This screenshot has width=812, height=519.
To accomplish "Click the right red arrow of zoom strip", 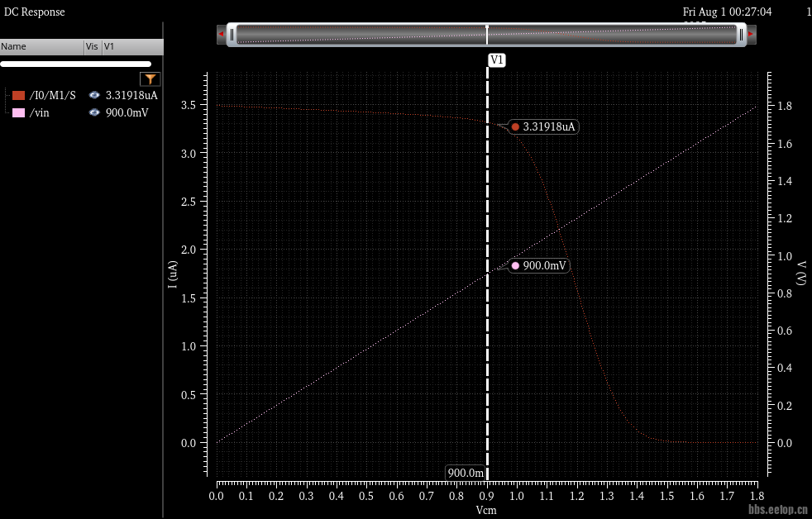I will point(752,34).
